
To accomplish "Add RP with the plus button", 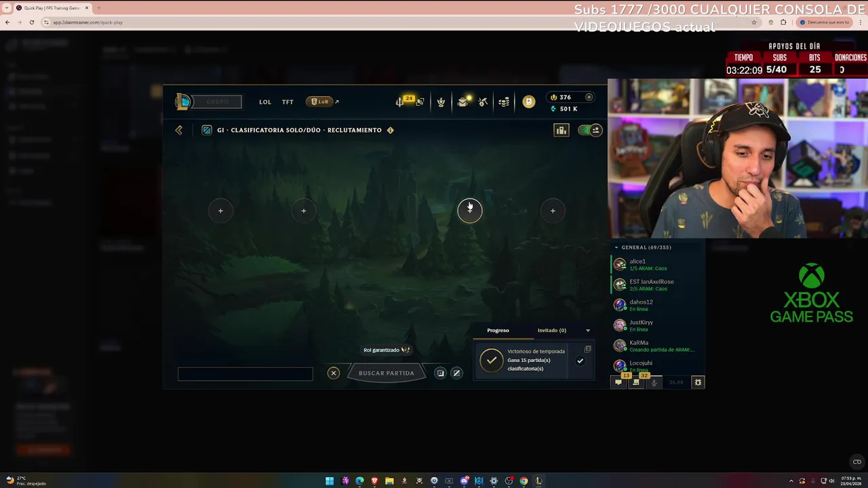I will [x=589, y=97].
